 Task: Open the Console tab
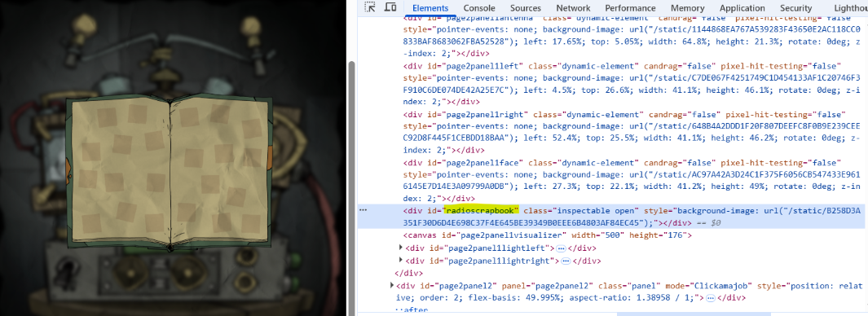point(479,8)
